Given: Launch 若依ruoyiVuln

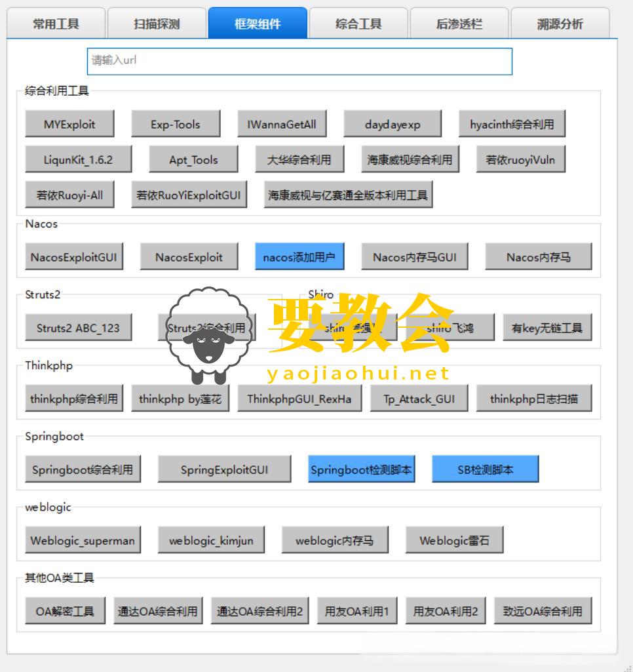Looking at the screenshot, I should [520, 159].
